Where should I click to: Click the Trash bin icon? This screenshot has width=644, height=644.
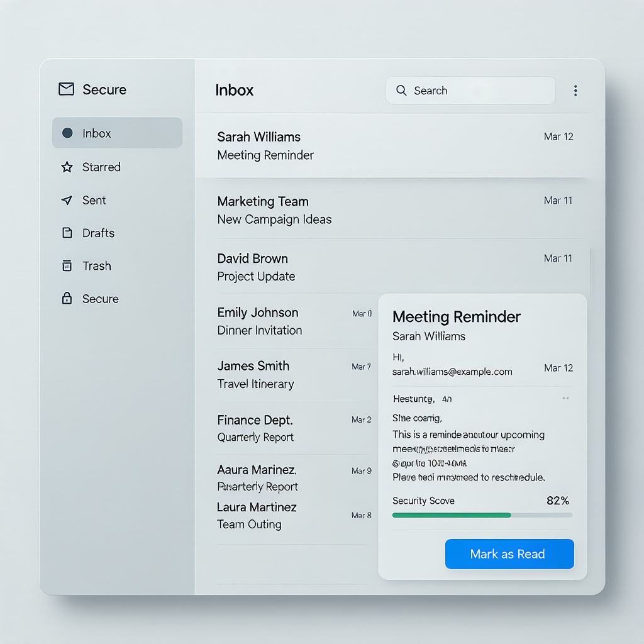[67, 266]
